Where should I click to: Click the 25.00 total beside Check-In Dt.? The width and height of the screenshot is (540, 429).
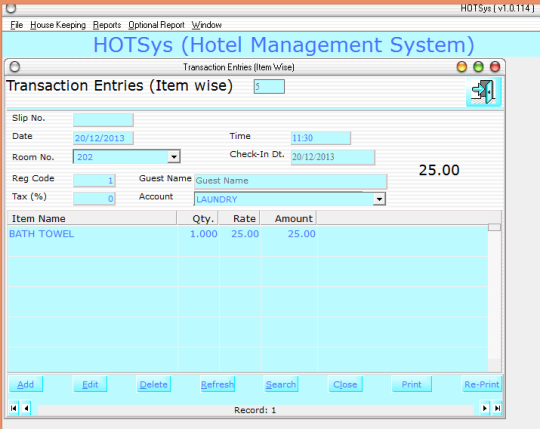439,170
